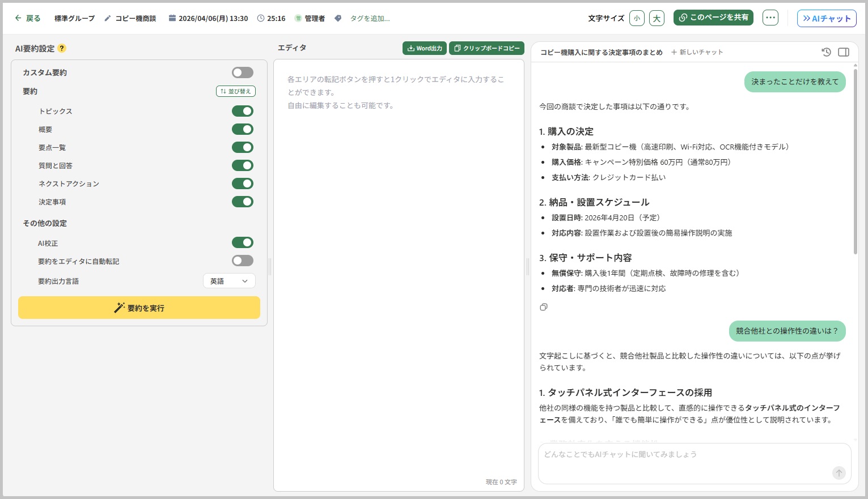Screen dimensions: 868x499
Task: Toggle chat sidebar panel icon
Action: coord(844,52)
